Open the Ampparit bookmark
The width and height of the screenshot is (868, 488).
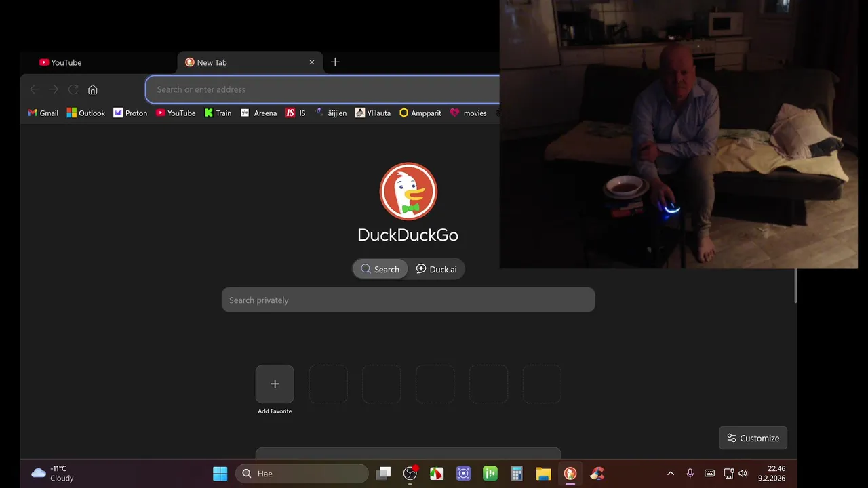click(x=420, y=113)
